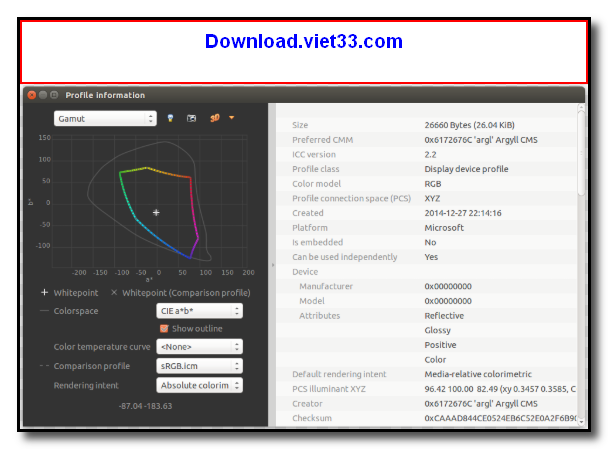Viewport: 608px width, 449px height.
Task: Select the Size row value 26660 Bytes
Action: [x=469, y=125]
